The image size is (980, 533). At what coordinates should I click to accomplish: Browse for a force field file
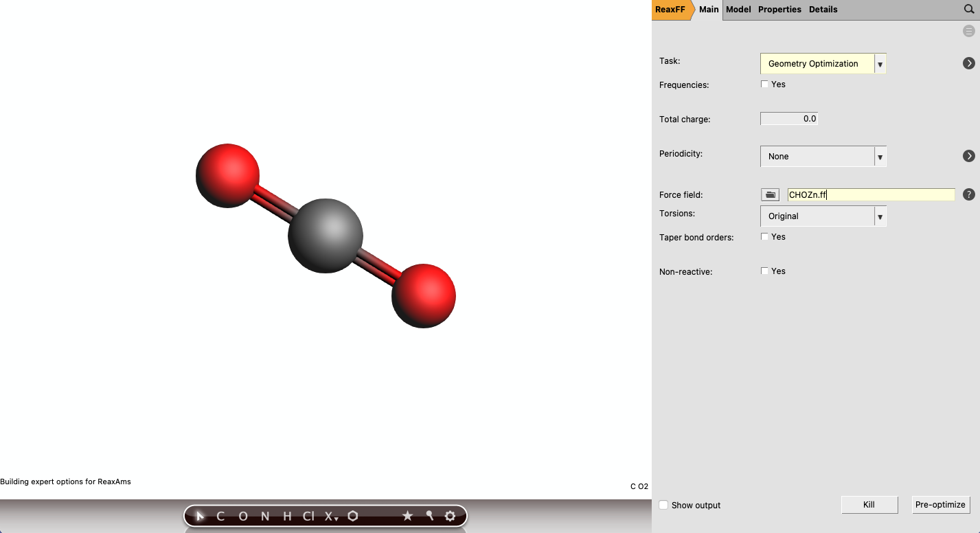770,194
